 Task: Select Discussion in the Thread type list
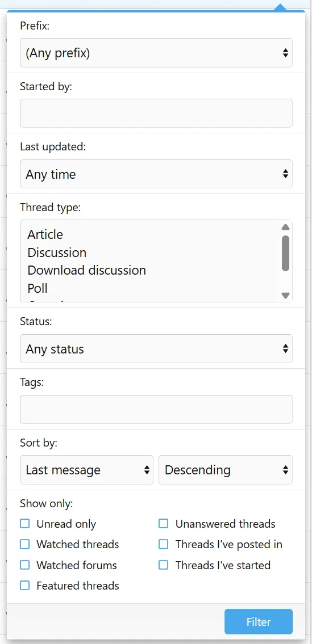[57, 252]
